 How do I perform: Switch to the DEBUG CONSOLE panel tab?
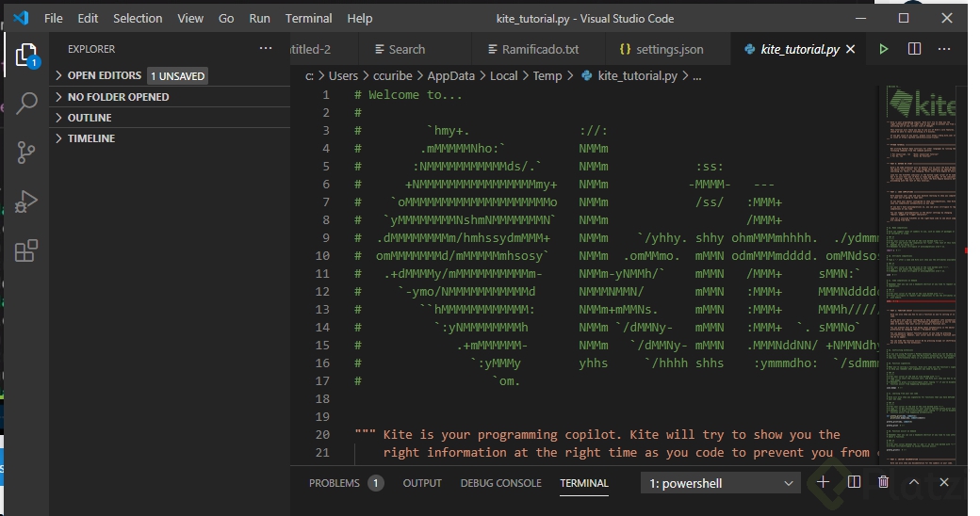500,483
